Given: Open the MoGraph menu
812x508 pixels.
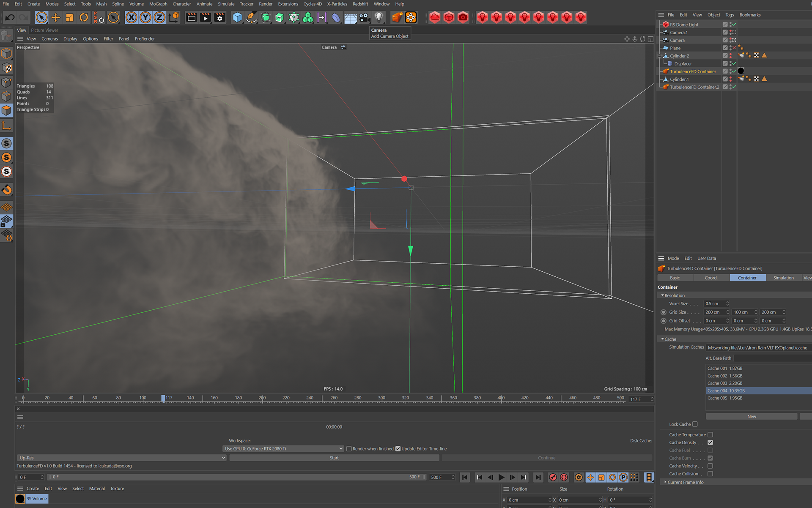Looking at the screenshot, I should point(158,4).
